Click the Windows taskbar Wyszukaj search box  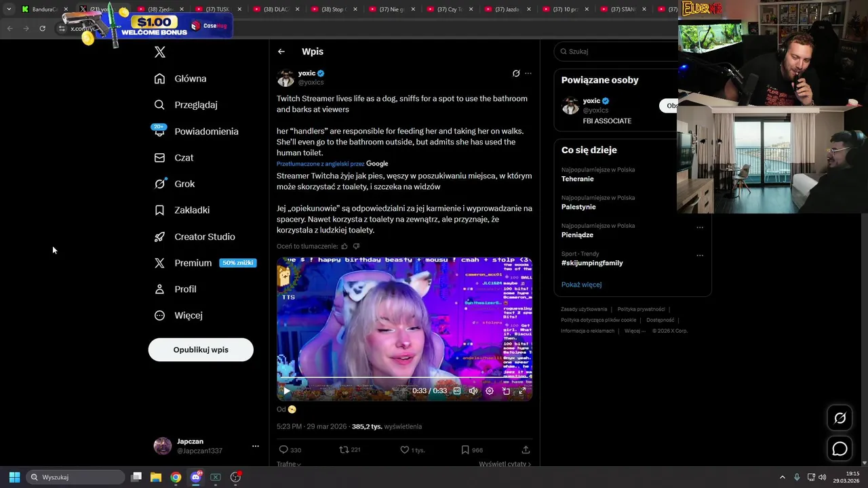(x=76, y=477)
